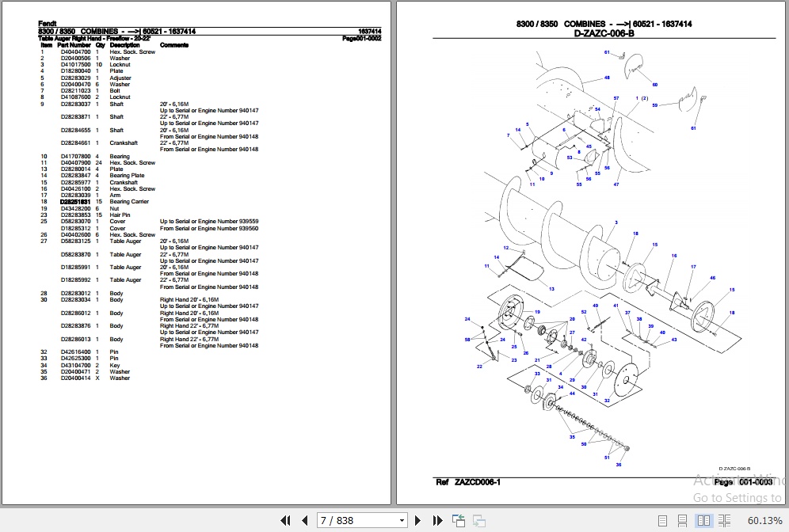Viewport: 789px width, 532px height.
Task: Click the Key part number D43104700
Action: click(x=75, y=366)
